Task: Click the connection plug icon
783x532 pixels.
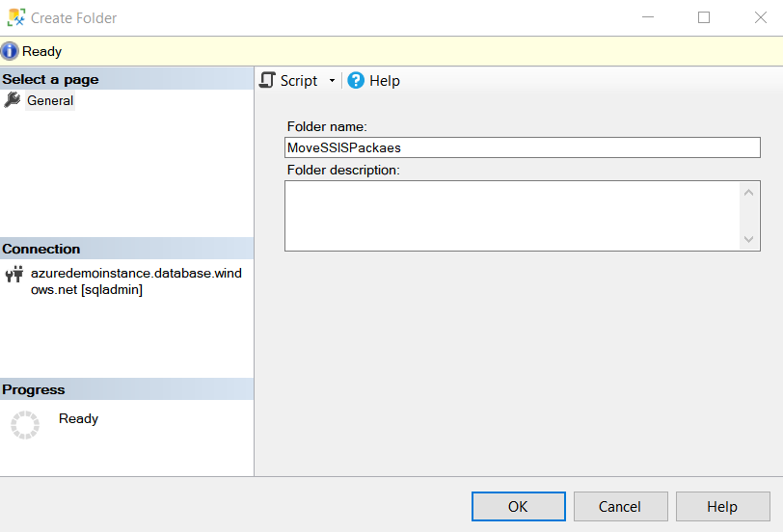Action: pyautogui.click(x=13, y=275)
